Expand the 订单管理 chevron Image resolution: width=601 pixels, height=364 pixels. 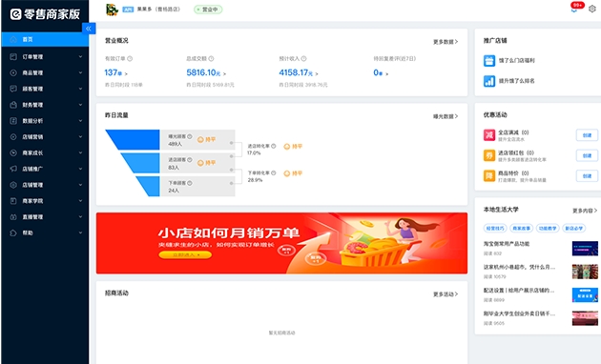click(x=80, y=56)
